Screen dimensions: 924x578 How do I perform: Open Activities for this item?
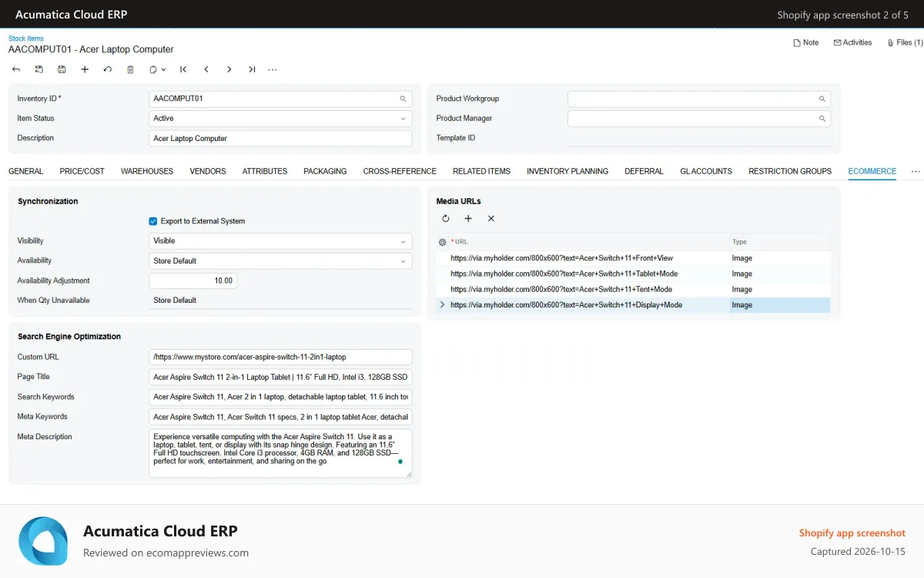coord(852,43)
